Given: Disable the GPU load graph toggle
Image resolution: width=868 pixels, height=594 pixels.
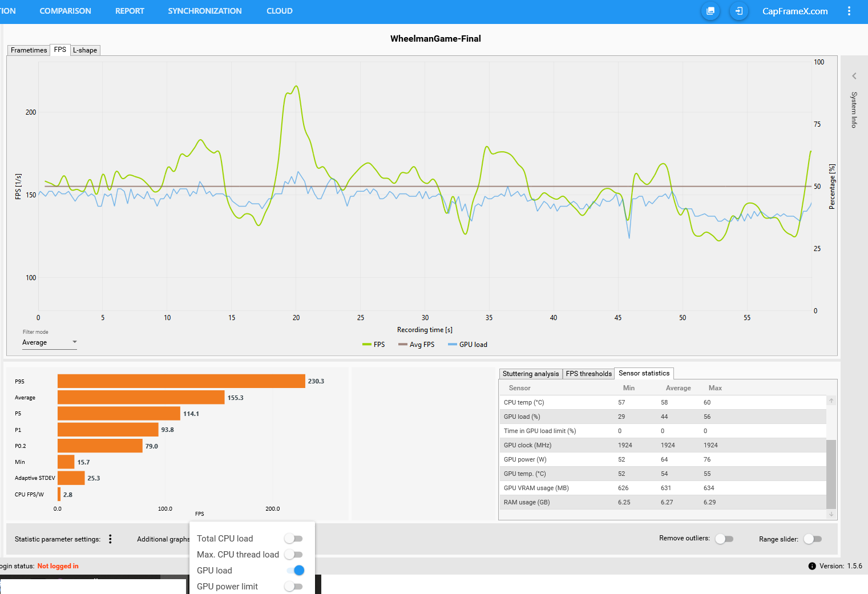Looking at the screenshot, I should [x=295, y=571].
